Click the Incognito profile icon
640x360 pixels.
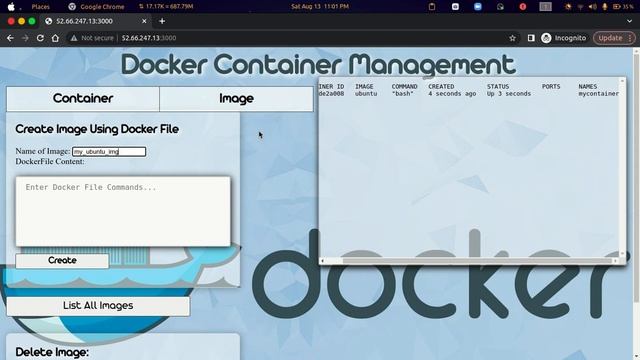coord(546,38)
